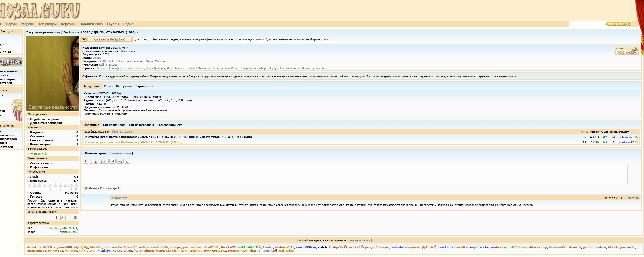
Task: Open the КИНО УЖАС / МИСТИКА category badge
Action: pyautogui.click(x=627, y=51)
